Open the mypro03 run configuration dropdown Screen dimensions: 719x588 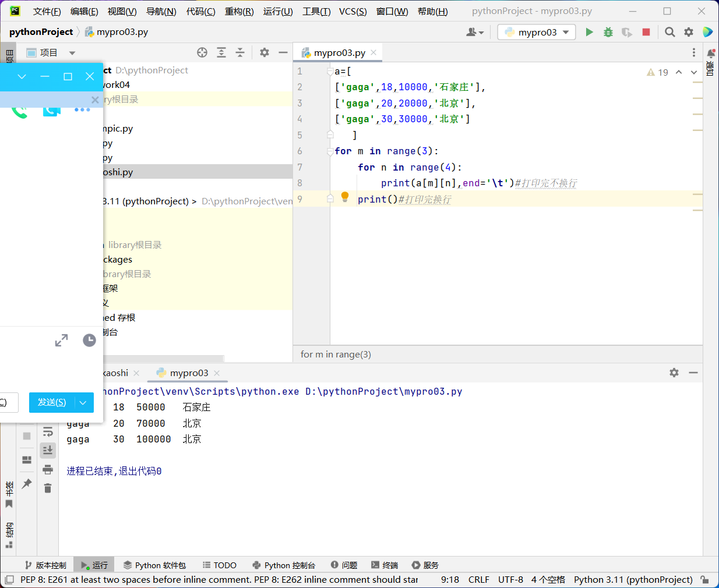[536, 32]
